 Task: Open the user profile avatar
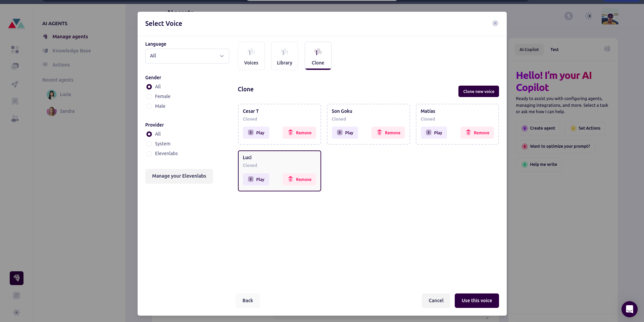click(610, 16)
